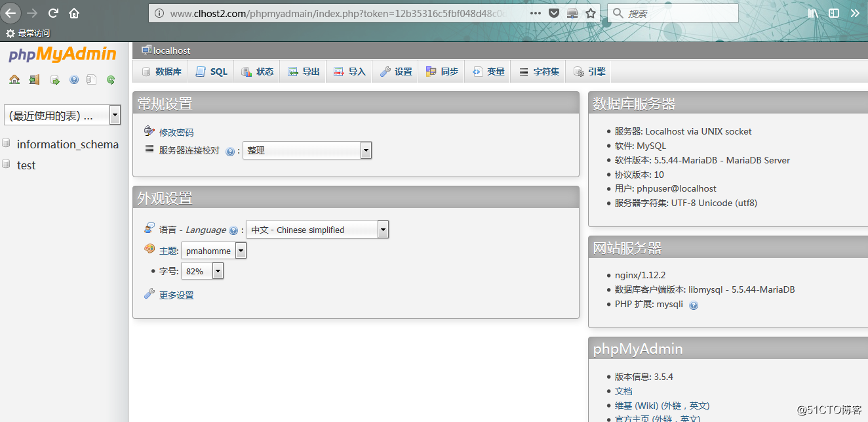The width and height of the screenshot is (868, 422).
Task: Save the page to Pocket
Action: pyautogui.click(x=554, y=13)
